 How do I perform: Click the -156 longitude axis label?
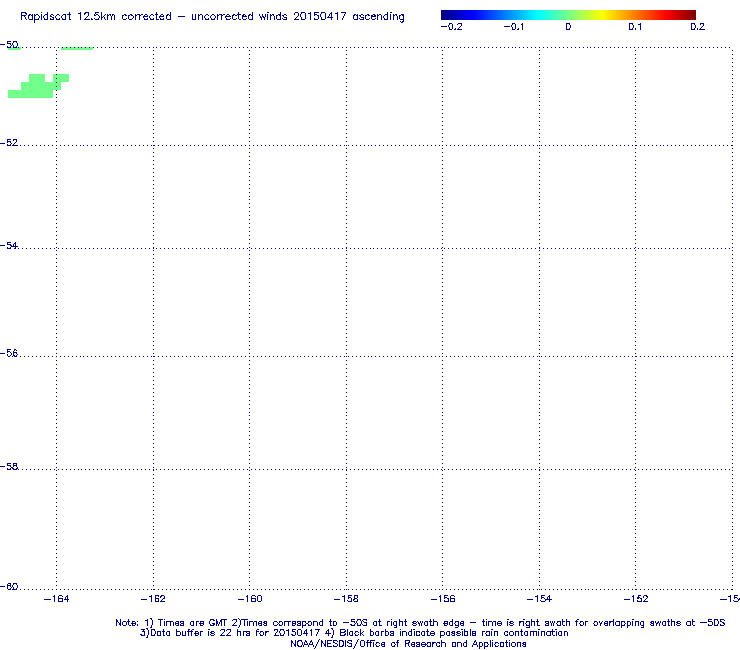(443, 599)
